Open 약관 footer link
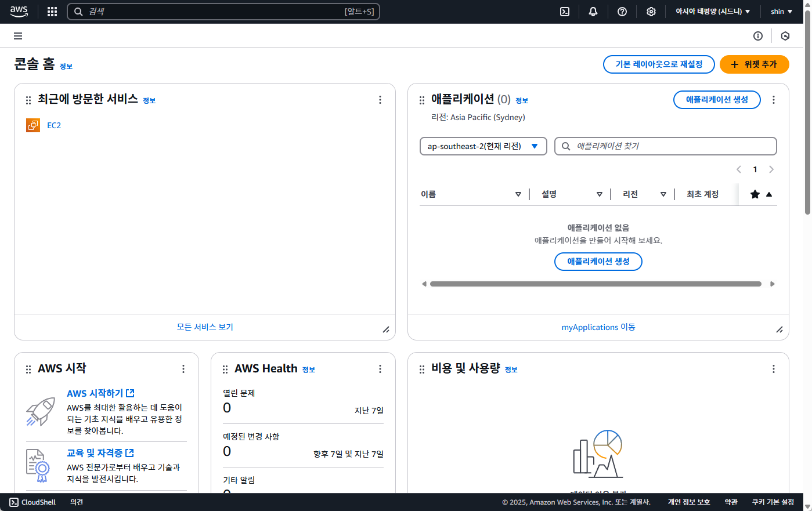The image size is (812, 511). [731, 502]
